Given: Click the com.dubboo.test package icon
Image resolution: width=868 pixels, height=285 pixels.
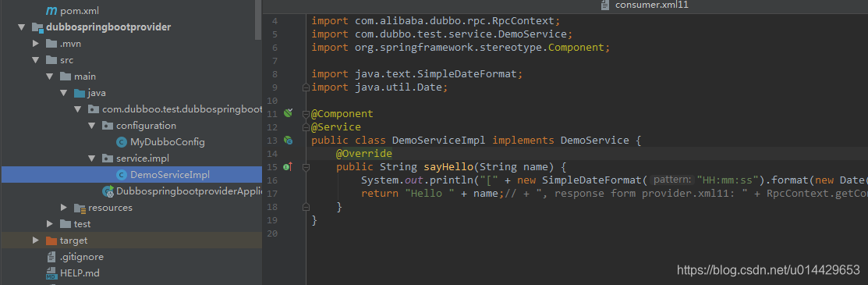Looking at the screenshot, I should coord(94,109).
